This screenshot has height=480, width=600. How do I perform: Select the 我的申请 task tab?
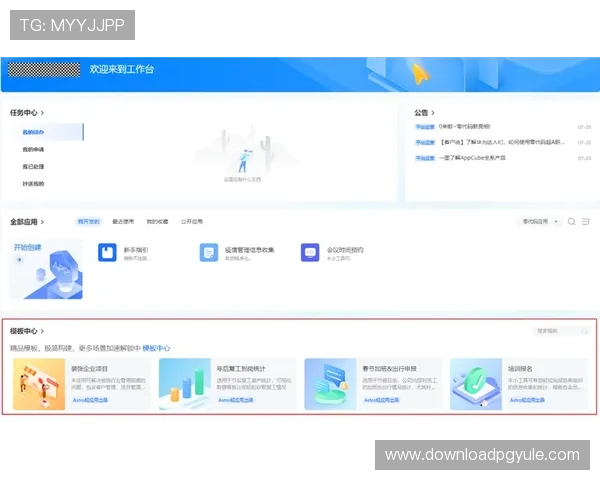click(33, 150)
